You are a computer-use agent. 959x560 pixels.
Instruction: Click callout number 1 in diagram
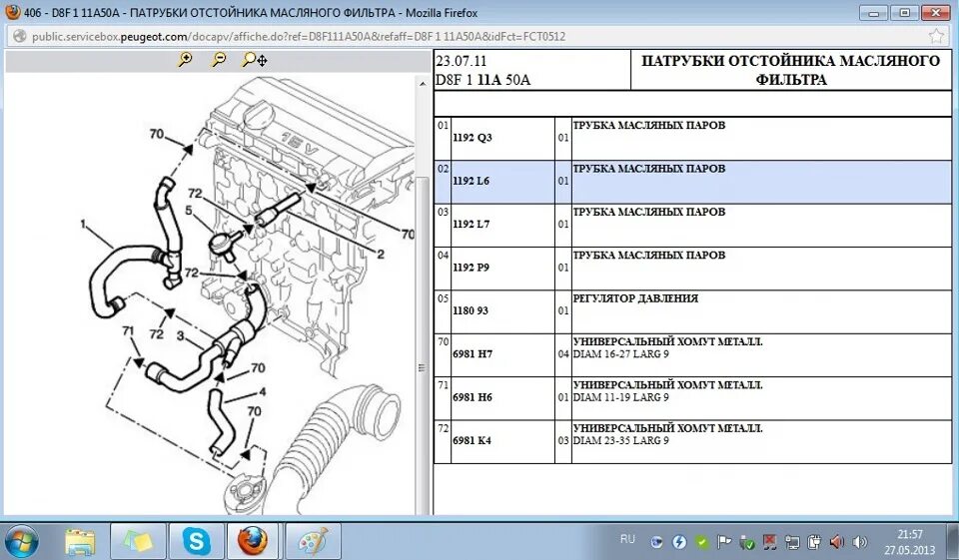[x=83, y=224]
